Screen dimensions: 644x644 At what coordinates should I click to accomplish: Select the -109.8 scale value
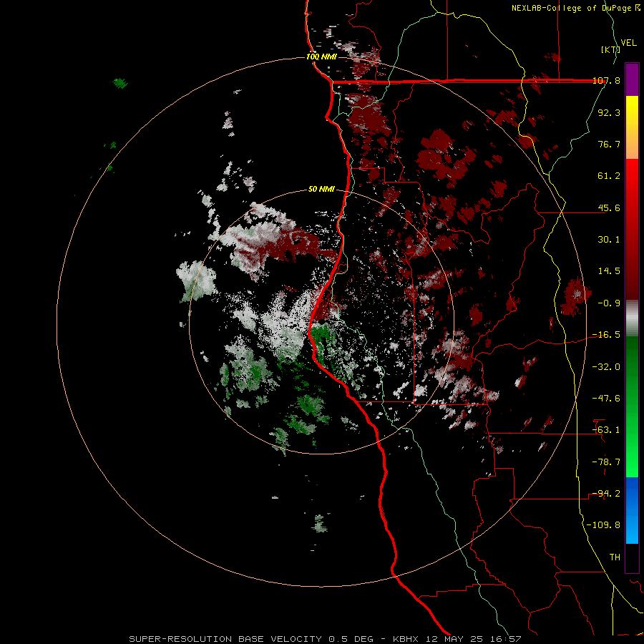603,525
